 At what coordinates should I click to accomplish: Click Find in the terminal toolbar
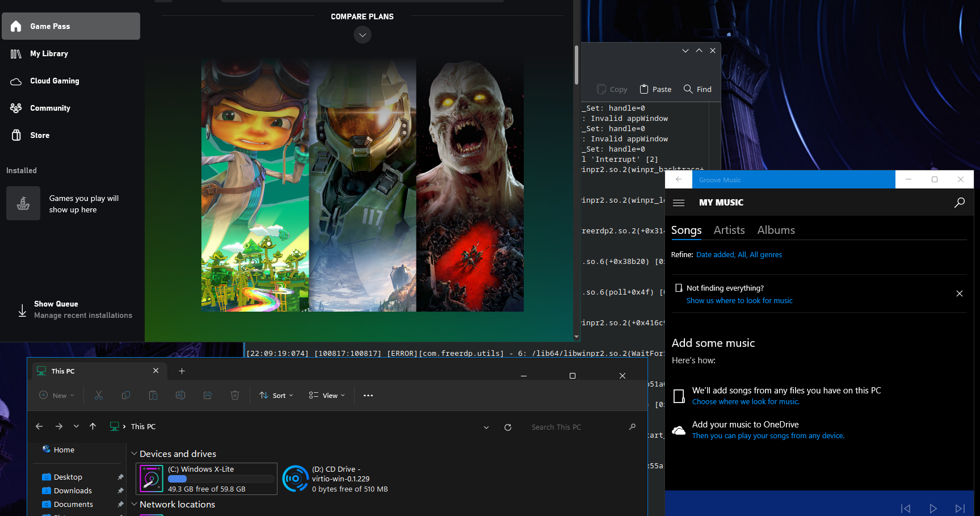(697, 89)
